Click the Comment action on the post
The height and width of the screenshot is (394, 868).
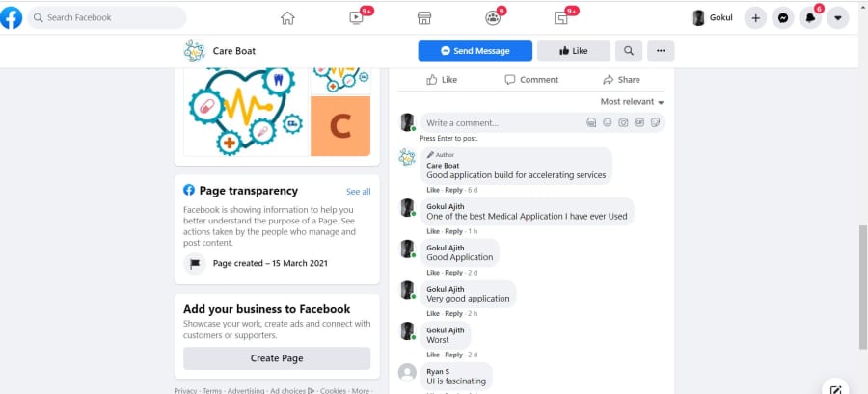(531, 80)
